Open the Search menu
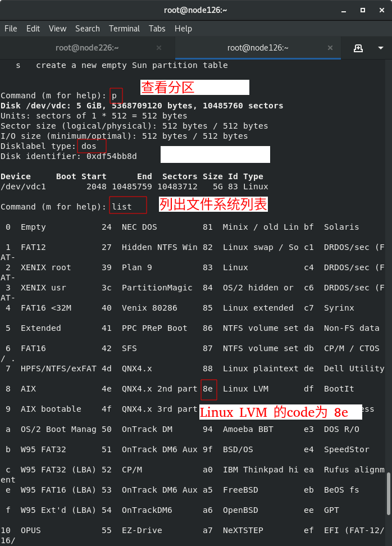392x546 pixels. pyautogui.click(x=88, y=29)
